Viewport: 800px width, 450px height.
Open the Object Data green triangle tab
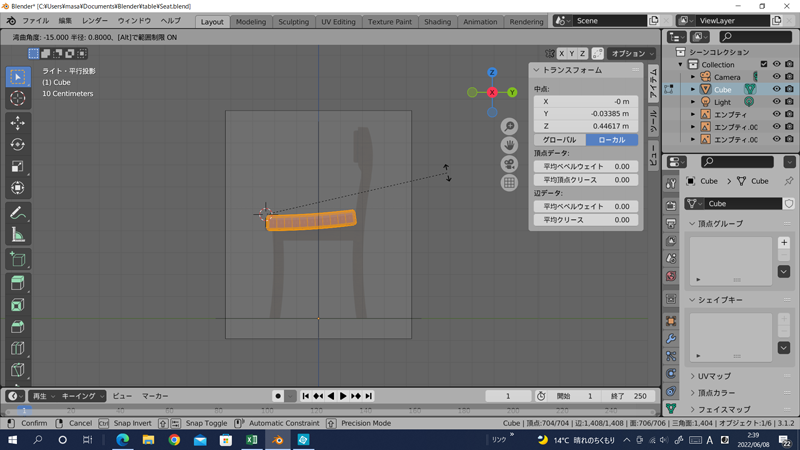(671, 408)
